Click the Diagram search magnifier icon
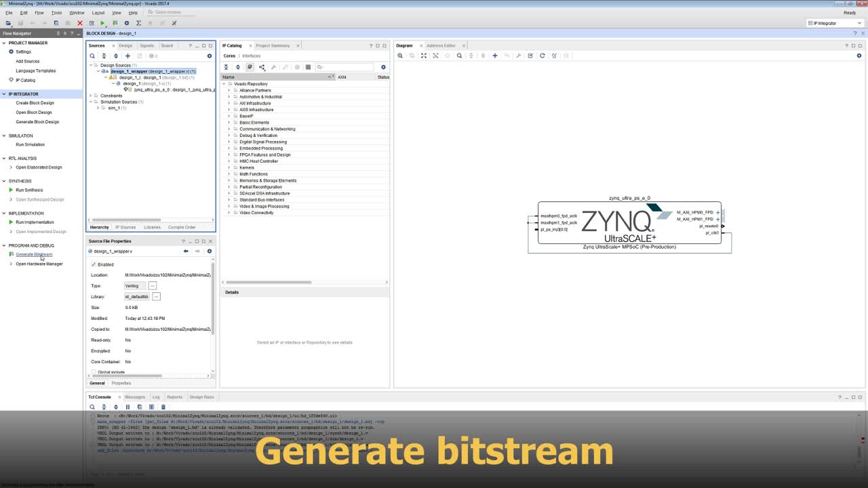The image size is (868, 488). pyautogui.click(x=459, y=56)
